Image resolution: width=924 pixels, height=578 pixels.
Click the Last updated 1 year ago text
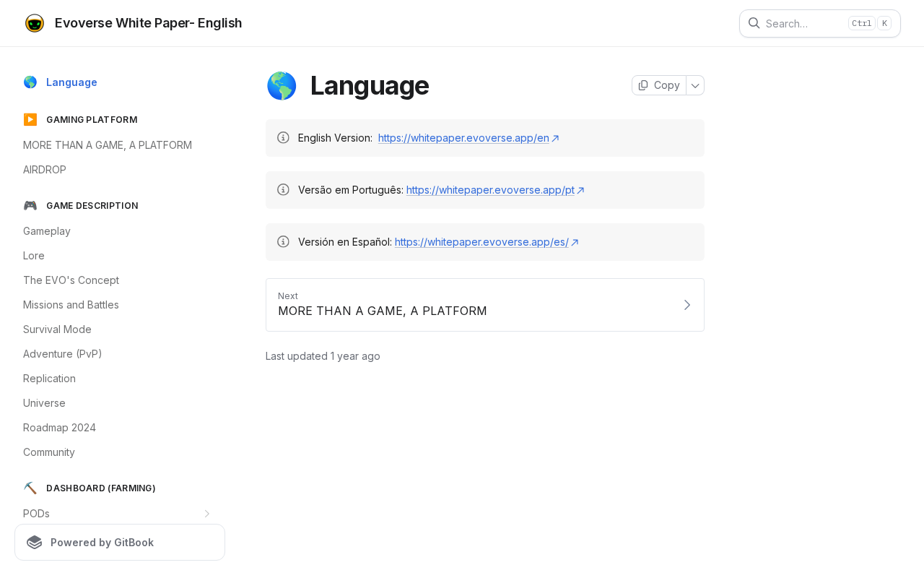(x=323, y=356)
